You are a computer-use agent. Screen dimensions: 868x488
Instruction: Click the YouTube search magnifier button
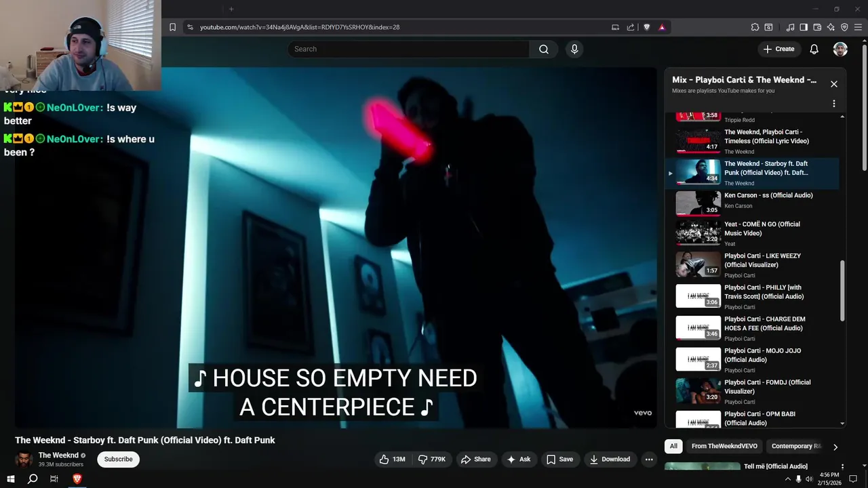click(544, 49)
